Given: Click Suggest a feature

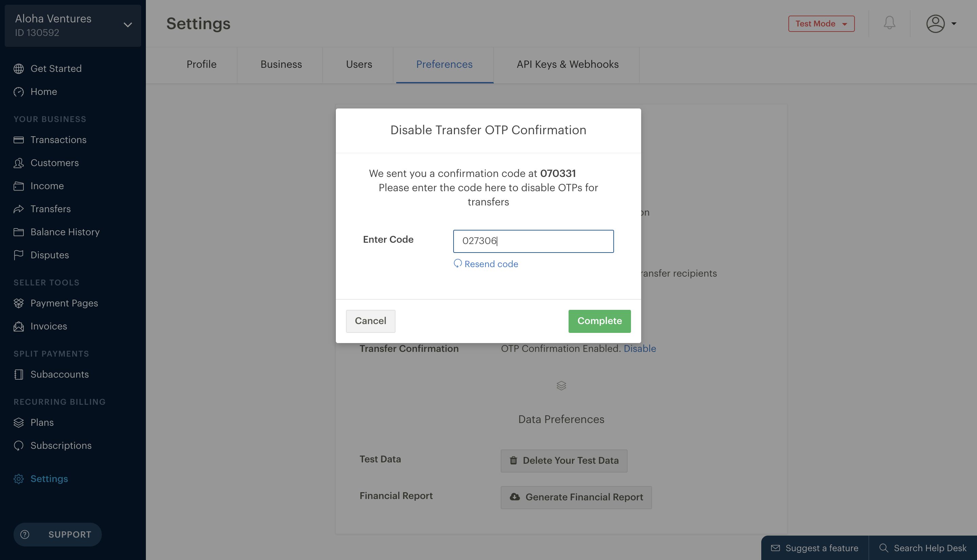Looking at the screenshot, I should point(814,548).
